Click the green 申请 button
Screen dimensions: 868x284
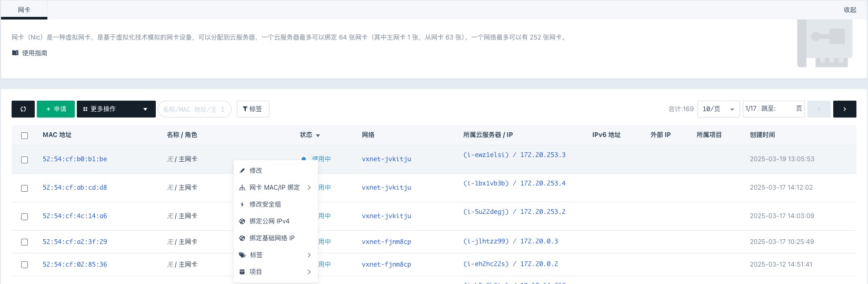(56, 109)
